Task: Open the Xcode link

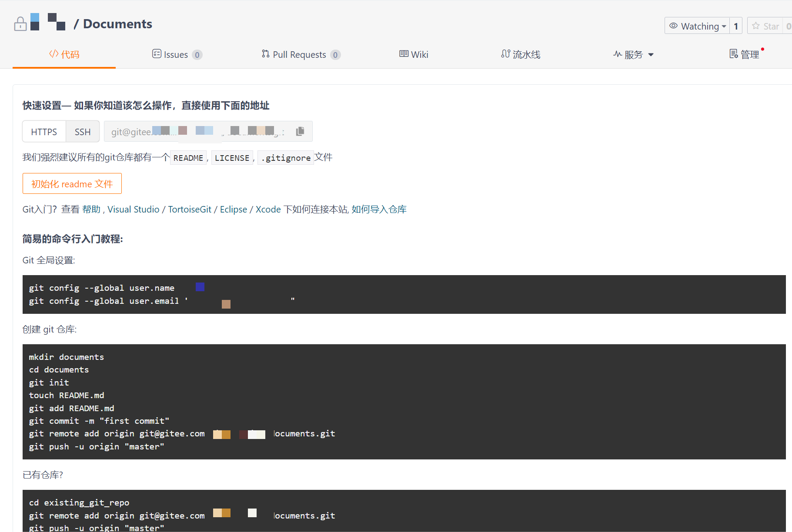Action: (268, 209)
